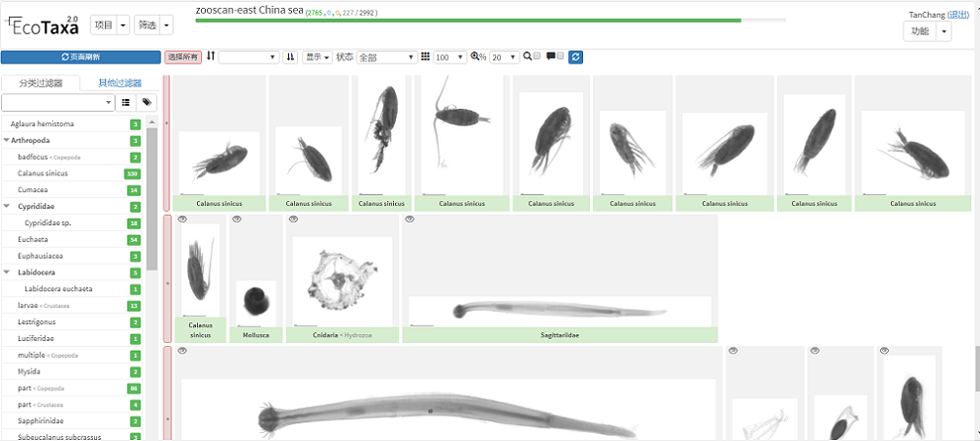Click the taxonomy list vertical scrollbar
980x441 pixels.
(x=151, y=196)
